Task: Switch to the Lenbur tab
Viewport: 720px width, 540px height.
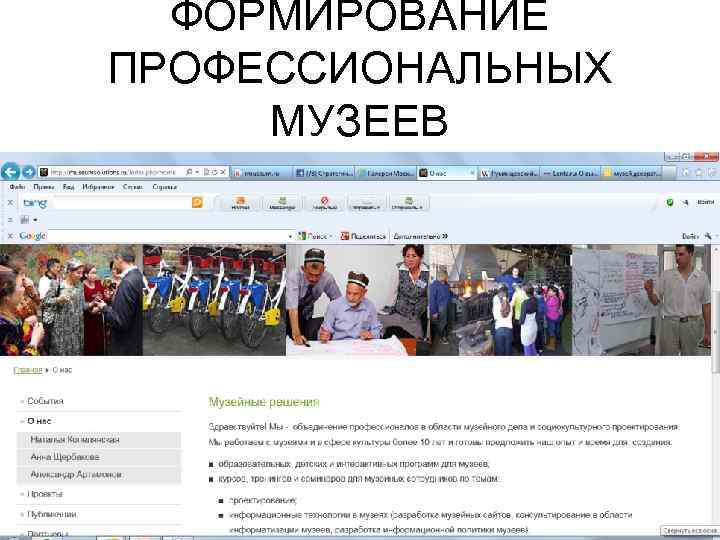Action: (570, 173)
